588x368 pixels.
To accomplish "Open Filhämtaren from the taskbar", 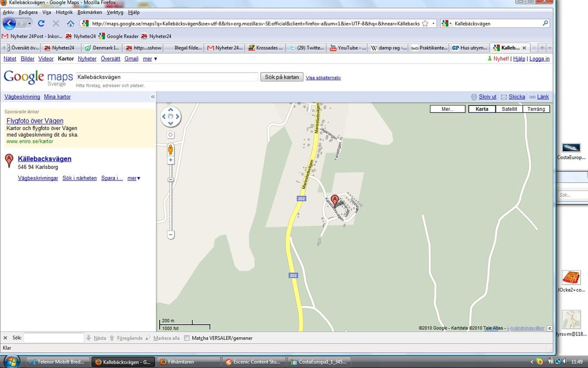I will (x=189, y=362).
